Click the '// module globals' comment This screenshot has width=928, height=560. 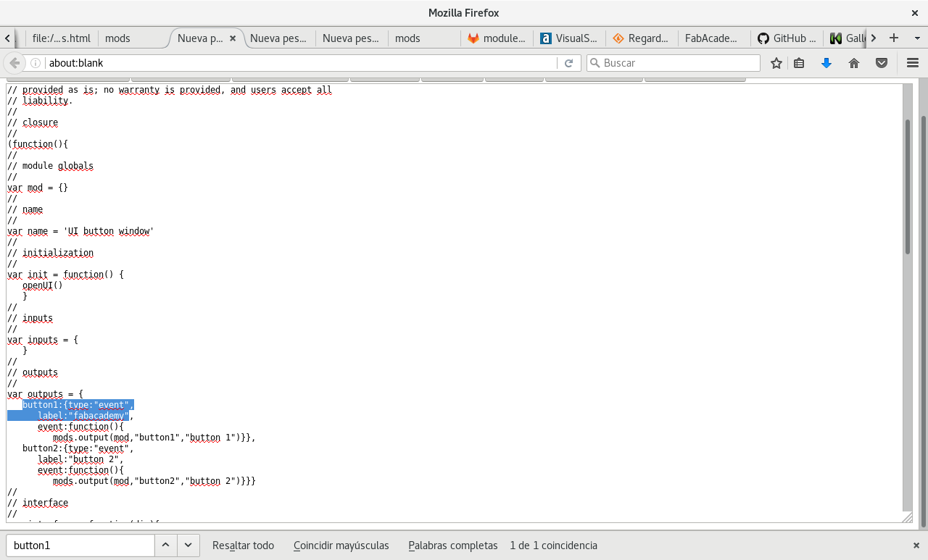50,166
